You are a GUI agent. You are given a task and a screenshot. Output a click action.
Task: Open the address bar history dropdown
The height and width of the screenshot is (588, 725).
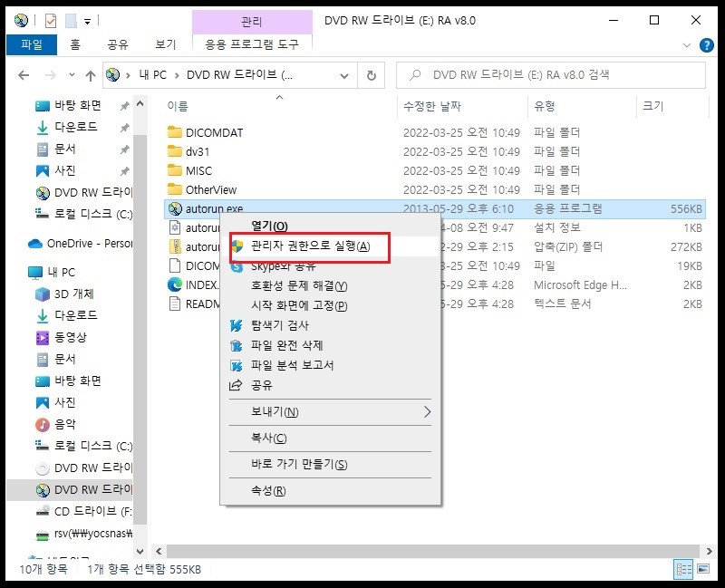point(346,75)
